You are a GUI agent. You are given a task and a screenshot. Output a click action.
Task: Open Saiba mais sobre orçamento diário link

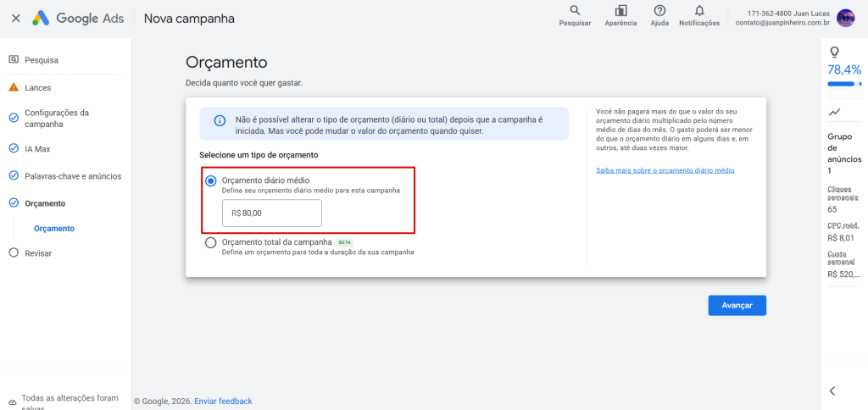[665, 170]
